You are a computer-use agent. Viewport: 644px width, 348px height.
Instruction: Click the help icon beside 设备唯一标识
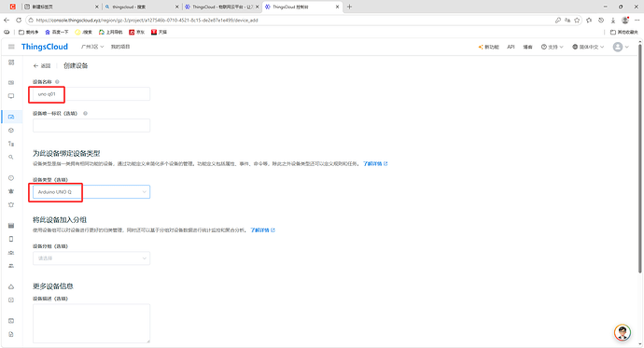(x=86, y=113)
